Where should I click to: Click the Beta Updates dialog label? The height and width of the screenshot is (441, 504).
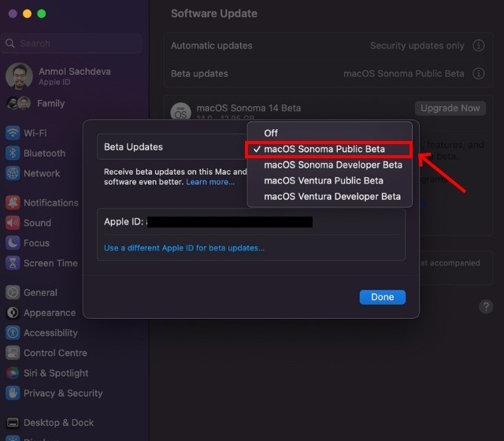click(x=133, y=147)
